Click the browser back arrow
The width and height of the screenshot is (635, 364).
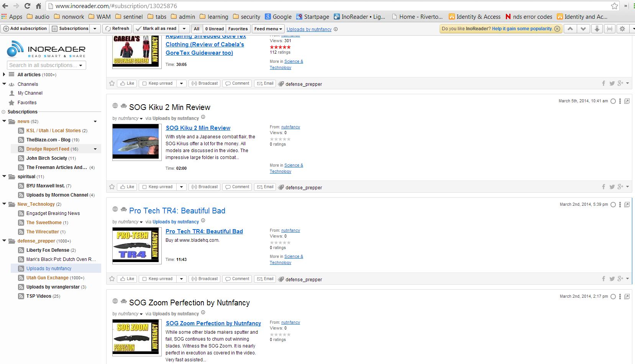[5, 6]
